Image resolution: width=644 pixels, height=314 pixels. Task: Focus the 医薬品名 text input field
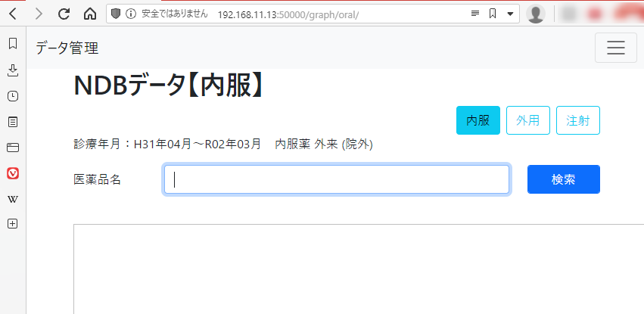coord(337,179)
